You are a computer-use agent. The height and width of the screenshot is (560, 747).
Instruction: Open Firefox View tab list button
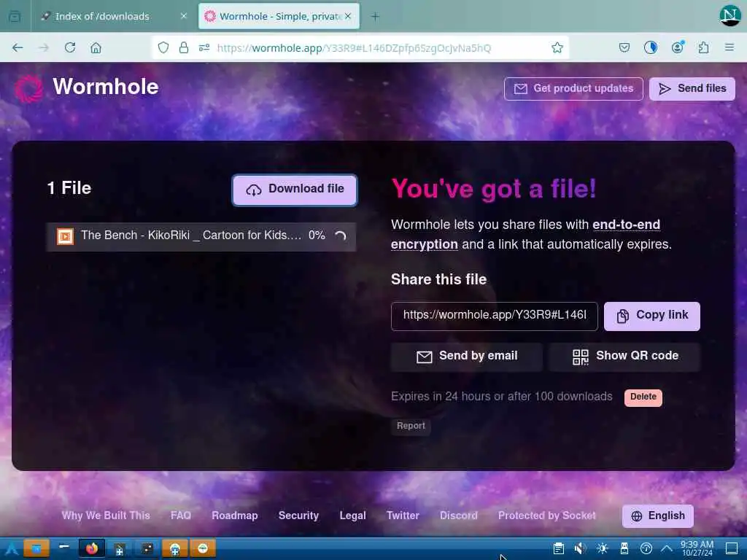pyautogui.click(x=15, y=17)
